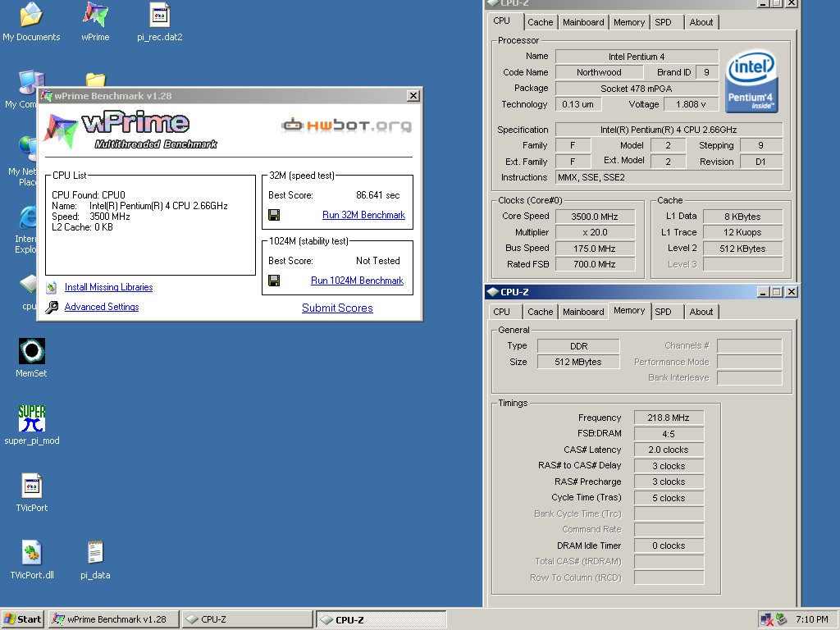
Task: Click the Multiplier x 20.0 field
Action: click(595, 232)
